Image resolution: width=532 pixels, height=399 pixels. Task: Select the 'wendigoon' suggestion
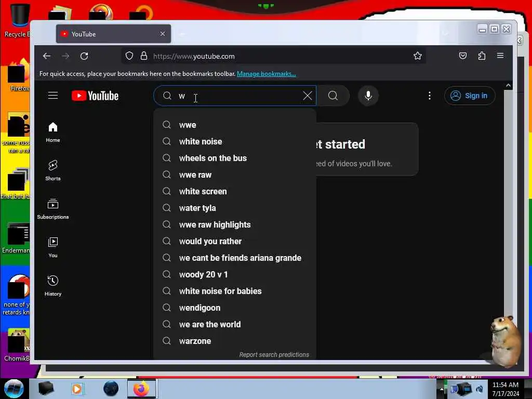[x=235, y=308]
